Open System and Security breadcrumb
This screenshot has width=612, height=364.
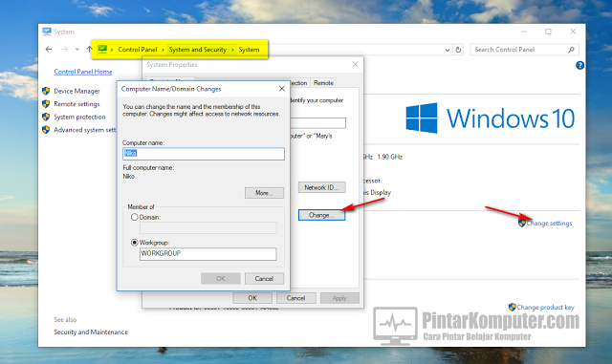[198, 50]
